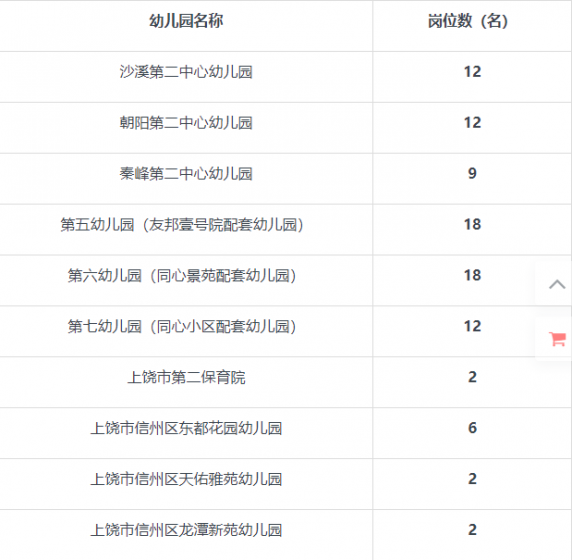Screen dimensions: 572x560
Task: Select 上饶市信州区天佑雅苑幼儿园 entry
Action: (x=186, y=479)
